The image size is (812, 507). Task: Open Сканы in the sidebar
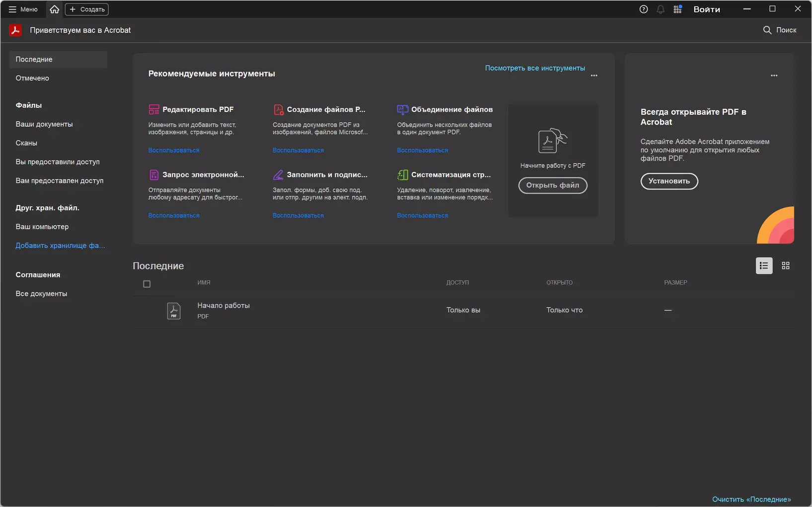[26, 143]
